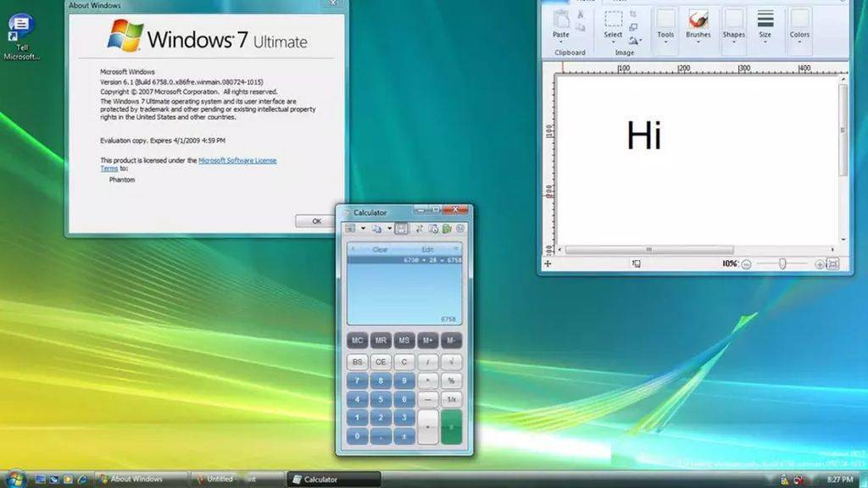The image size is (868, 488).
Task: Click the percent key in Calculator
Action: click(x=451, y=380)
